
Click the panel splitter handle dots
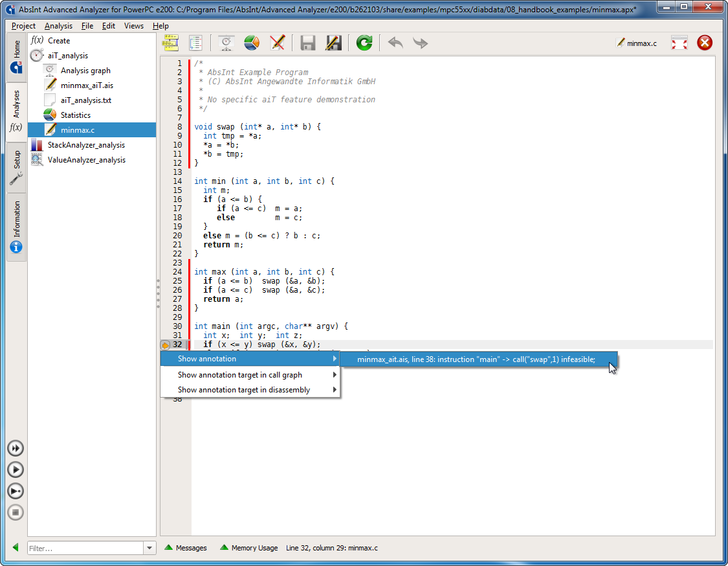click(159, 294)
